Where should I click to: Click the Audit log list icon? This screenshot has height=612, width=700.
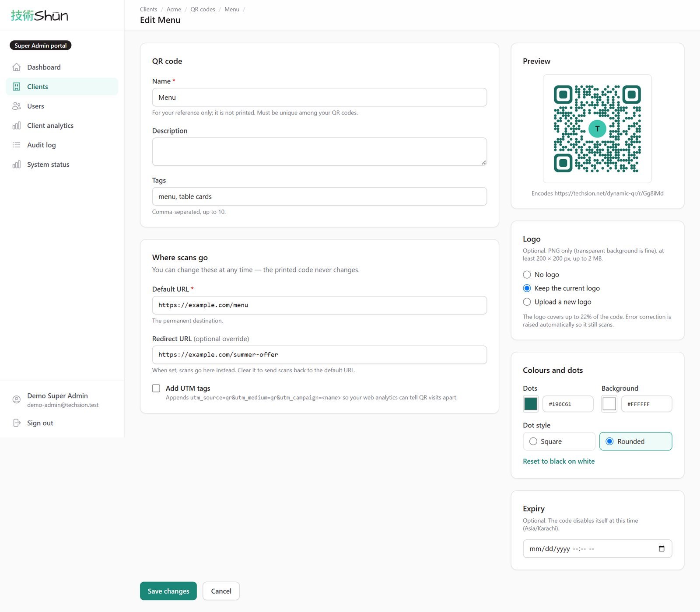click(x=17, y=145)
